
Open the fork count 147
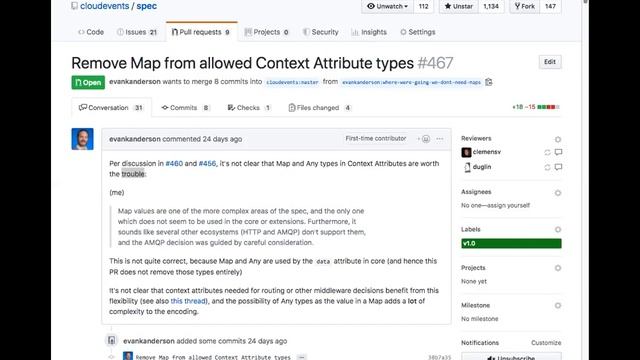550,6
